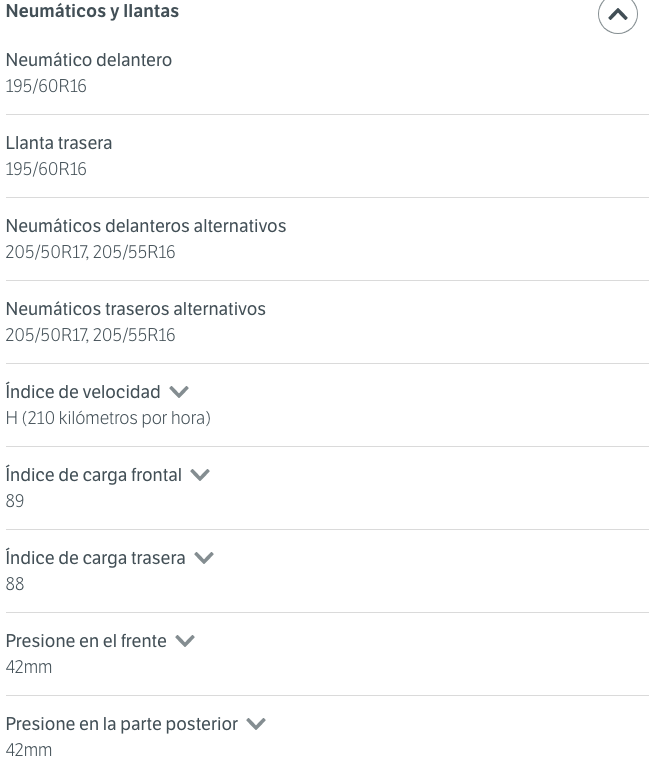
Task: Expand the Índice de carga trasera chevron
Action: [204, 558]
